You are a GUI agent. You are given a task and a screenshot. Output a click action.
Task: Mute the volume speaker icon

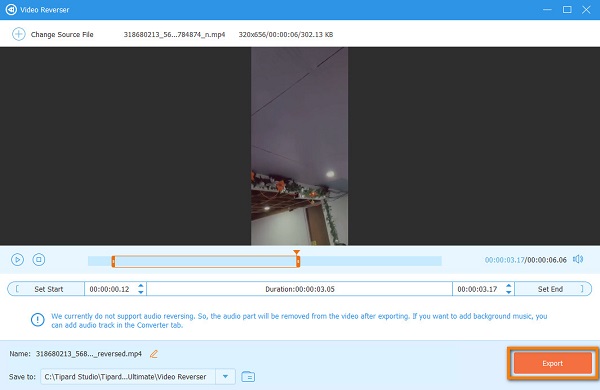(x=578, y=259)
